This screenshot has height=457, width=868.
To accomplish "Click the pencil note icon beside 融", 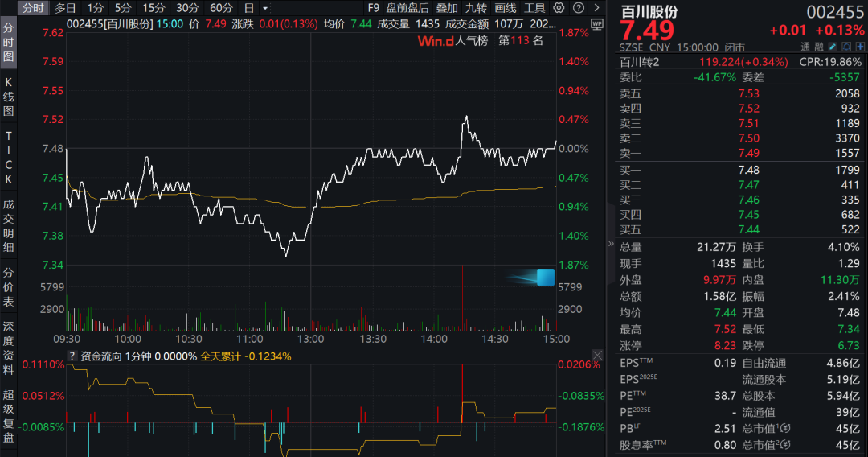I will click(833, 47).
